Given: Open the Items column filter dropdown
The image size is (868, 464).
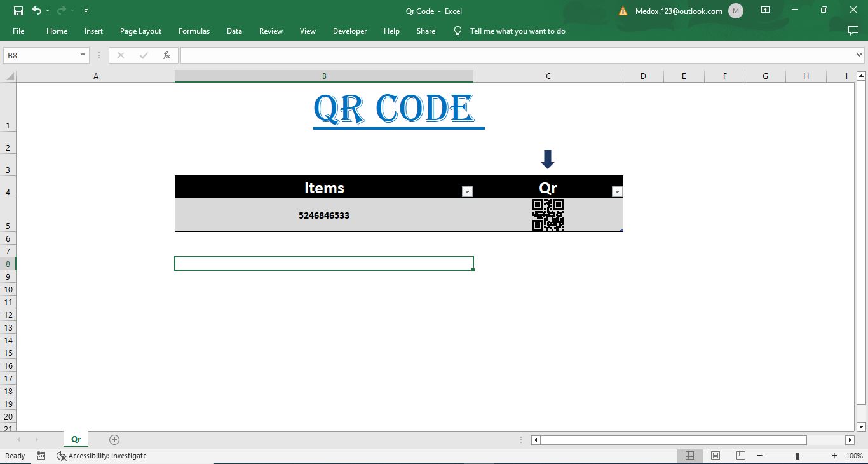Looking at the screenshot, I should [x=467, y=192].
